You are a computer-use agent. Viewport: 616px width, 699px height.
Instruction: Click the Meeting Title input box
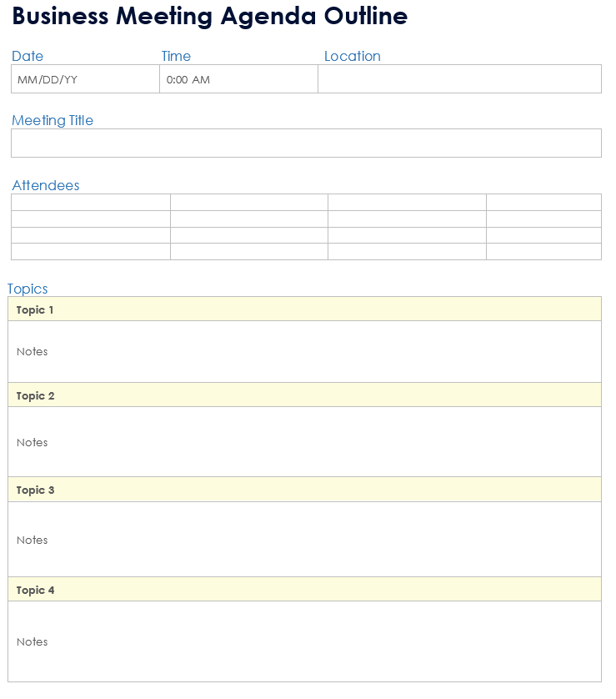tap(306, 143)
